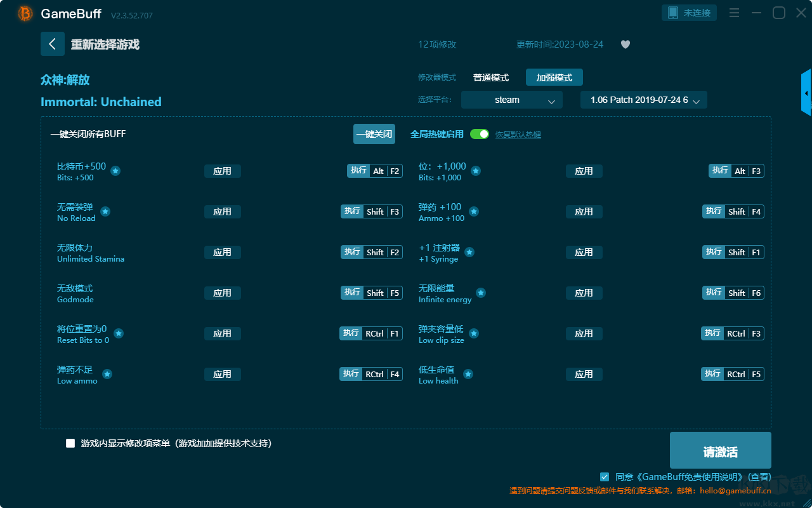Check the 游戏内显示修改项菜单 checkbox

point(70,443)
